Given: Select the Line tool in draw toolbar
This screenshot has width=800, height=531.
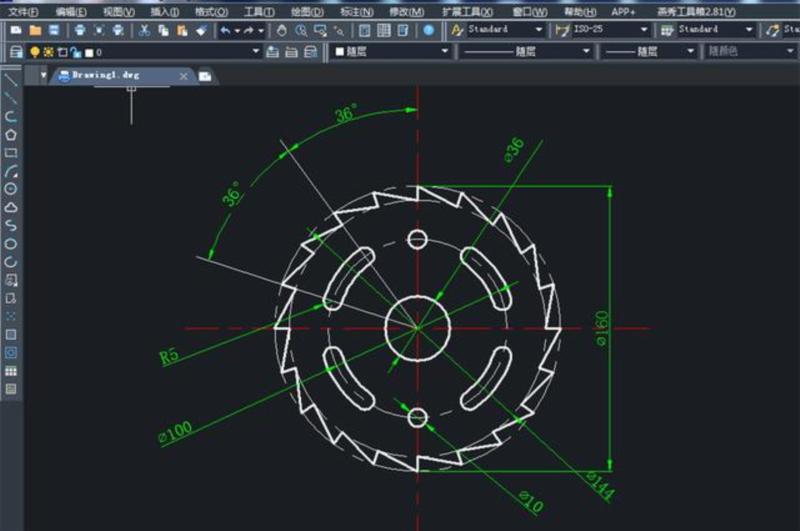Looking at the screenshot, I should coord(11,80).
